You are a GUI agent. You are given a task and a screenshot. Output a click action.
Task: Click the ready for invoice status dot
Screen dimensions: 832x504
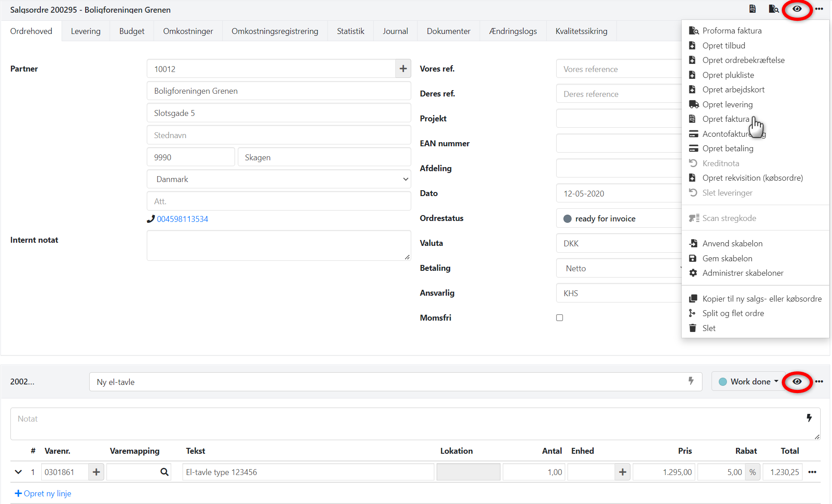tap(567, 219)
